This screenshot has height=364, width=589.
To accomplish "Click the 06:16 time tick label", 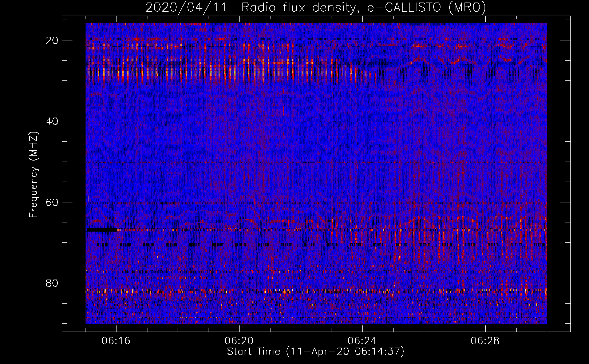I will (116, 341).
